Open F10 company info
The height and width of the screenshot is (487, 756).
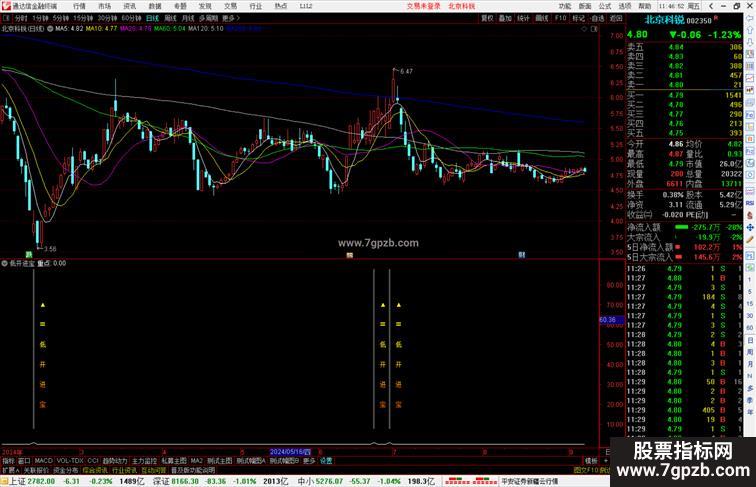tap(560, 18)
